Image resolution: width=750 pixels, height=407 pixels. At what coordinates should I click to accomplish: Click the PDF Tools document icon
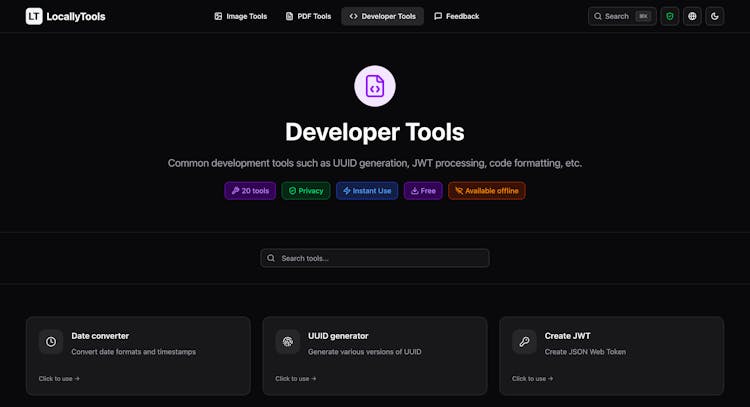pyautogui.click(x=289, y=16)
